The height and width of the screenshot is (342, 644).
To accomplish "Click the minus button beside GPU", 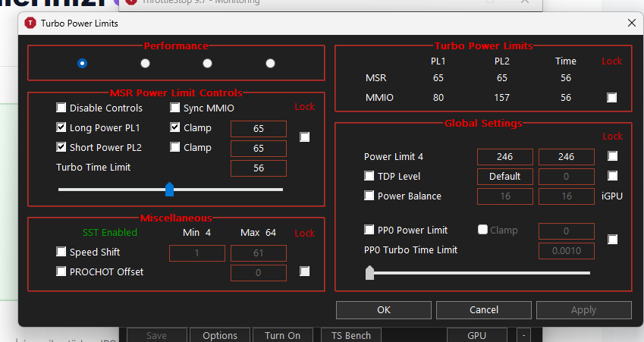I will click(x=523, y=335).
